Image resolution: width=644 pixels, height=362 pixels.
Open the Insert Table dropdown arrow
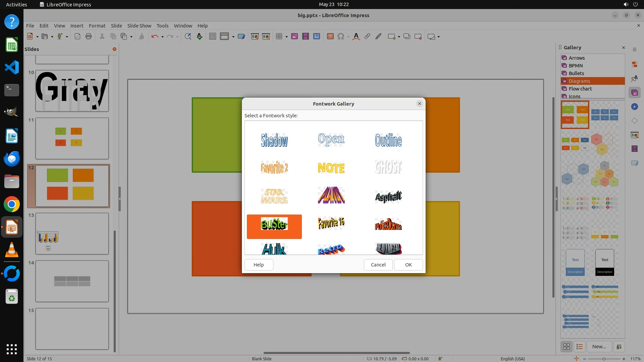(286, 37)
